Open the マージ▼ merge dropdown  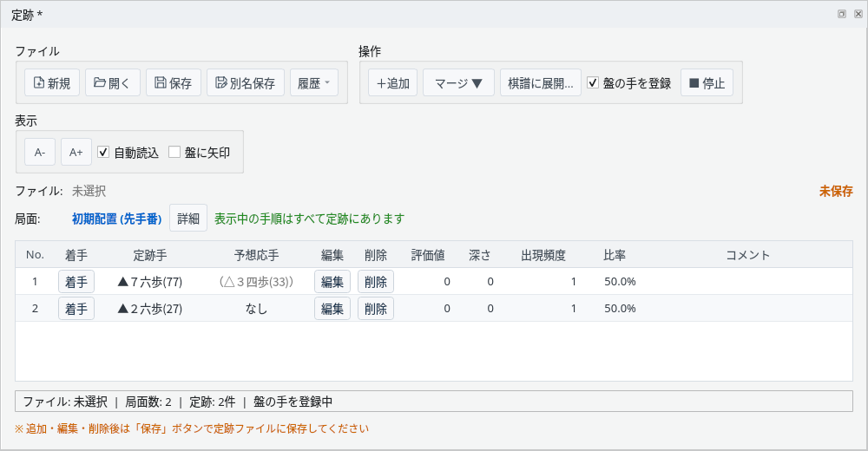pos(458,82)
